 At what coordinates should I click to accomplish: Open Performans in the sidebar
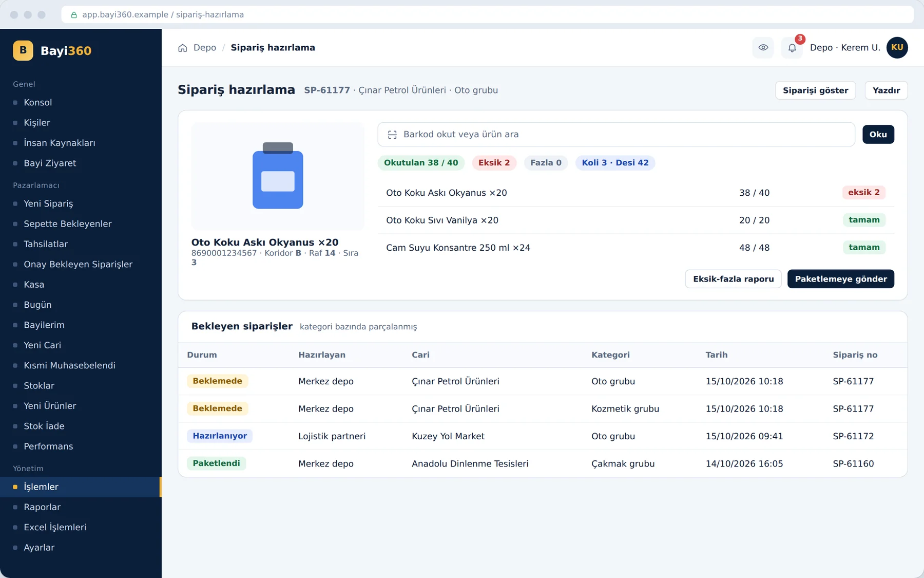pyautogui.click(x=81, y=446)
